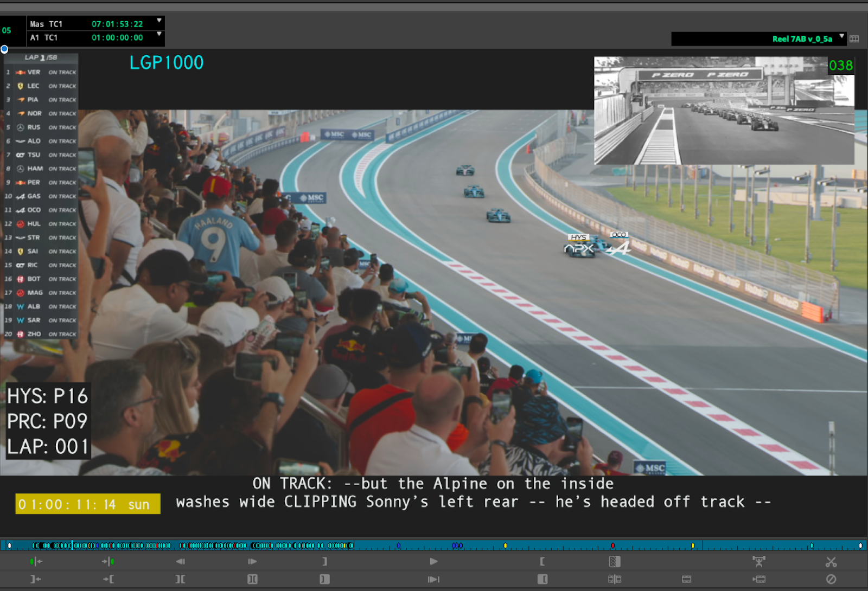Click the Lift barbell icon
Screen dimensions: 868x591
pos(759,561)
